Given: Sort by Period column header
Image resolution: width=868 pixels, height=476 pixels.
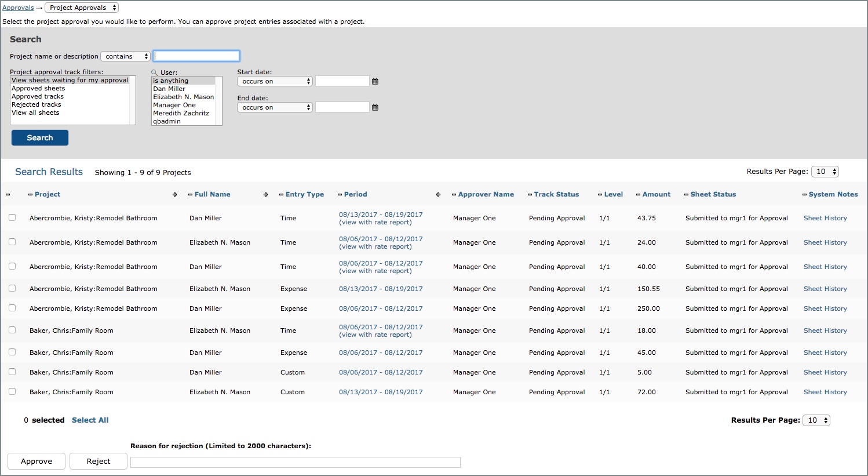Looking at the screenshot, I should click(356, 195).
